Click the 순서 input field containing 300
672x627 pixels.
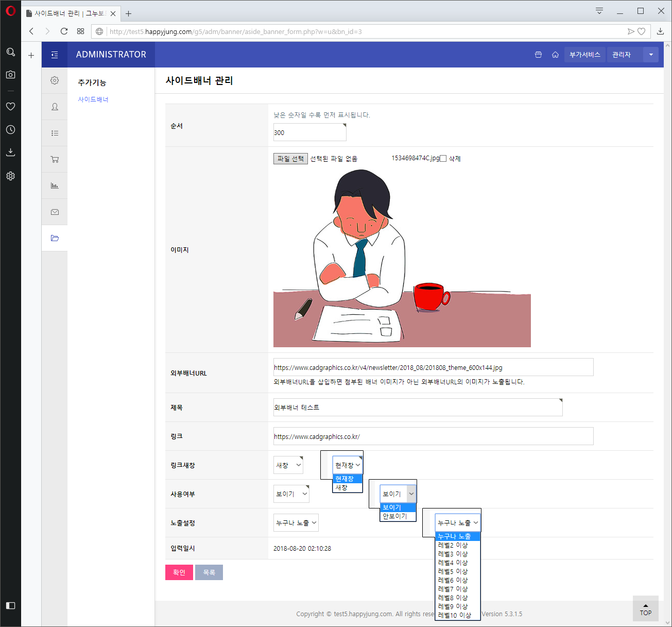[x=309, y=132]
